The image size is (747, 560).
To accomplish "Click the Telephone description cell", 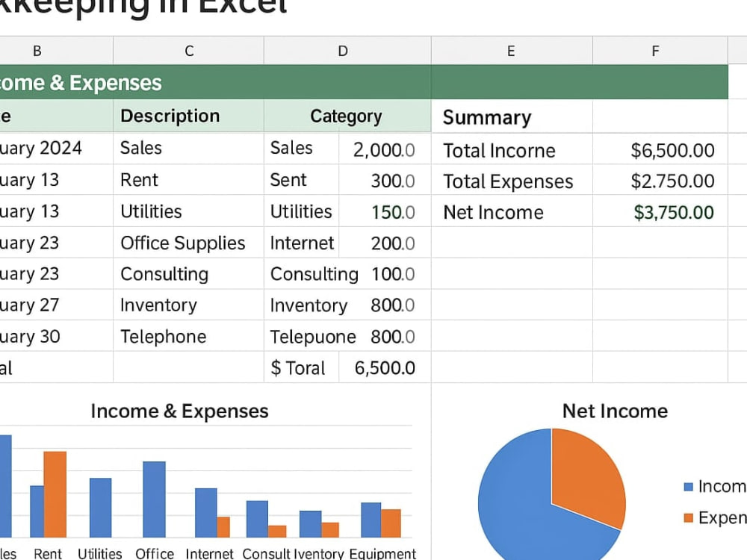I will tap(189, 336).
